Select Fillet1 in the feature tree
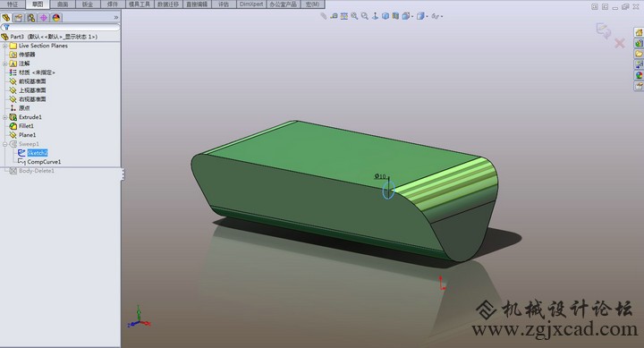The image size is (644, 348). [x=26, y=126]
